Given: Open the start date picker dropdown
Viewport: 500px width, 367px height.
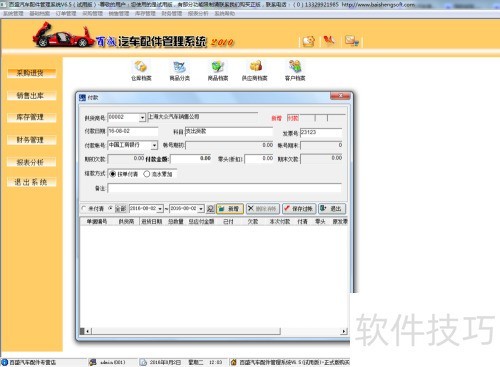Looking at the screenshot, I should click(160, 209).
